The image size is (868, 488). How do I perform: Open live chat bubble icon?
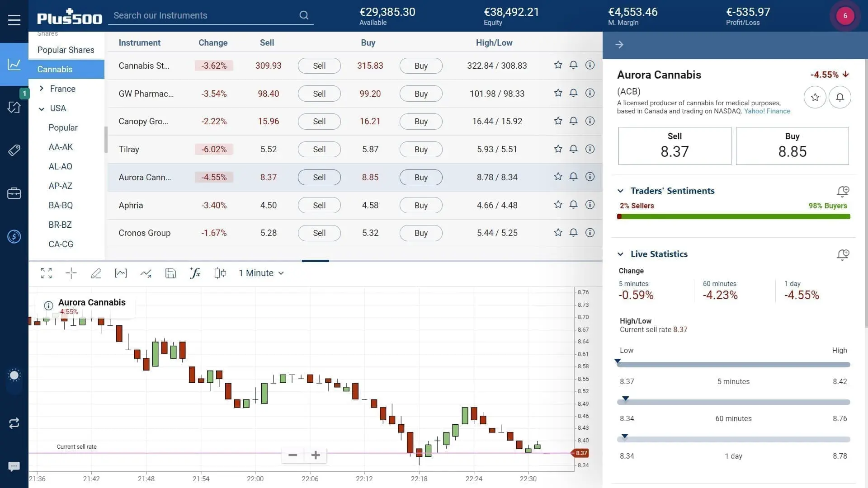pyautogui.click(x=14, y=466)
